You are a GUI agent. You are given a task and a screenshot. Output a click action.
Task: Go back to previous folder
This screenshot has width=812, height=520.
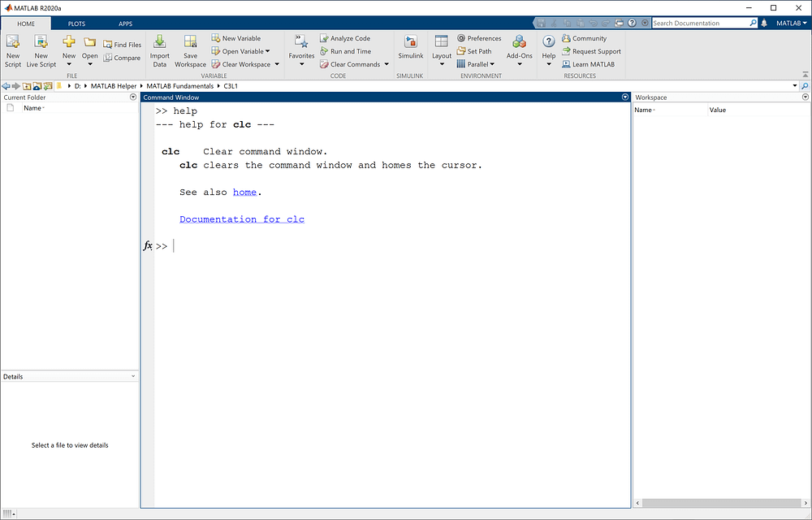point(6,86)
